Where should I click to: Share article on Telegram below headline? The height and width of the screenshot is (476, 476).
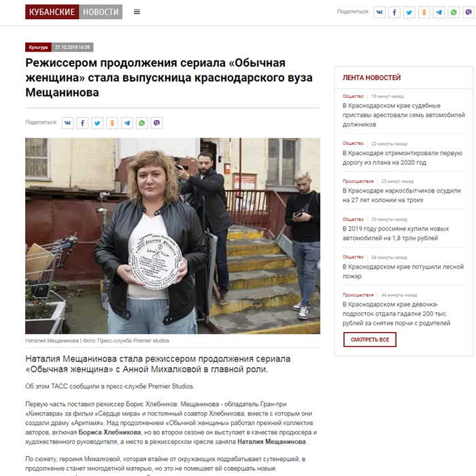point(127,123)
